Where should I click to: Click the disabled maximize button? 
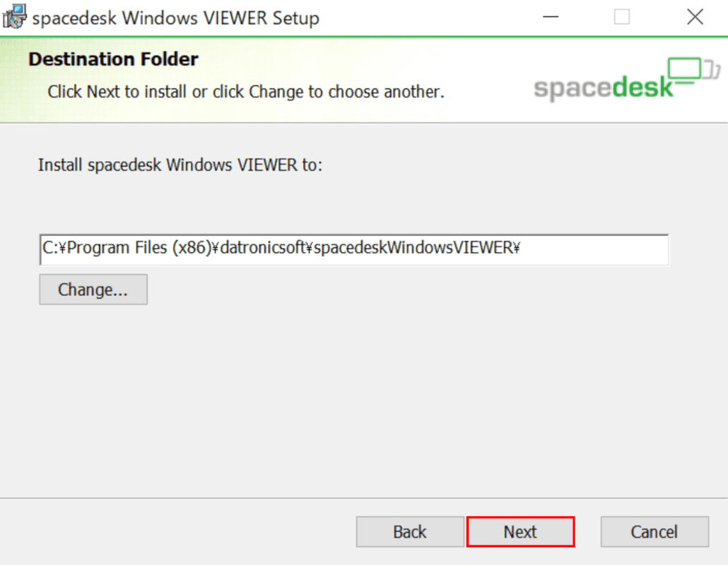(x=622, y=17)
